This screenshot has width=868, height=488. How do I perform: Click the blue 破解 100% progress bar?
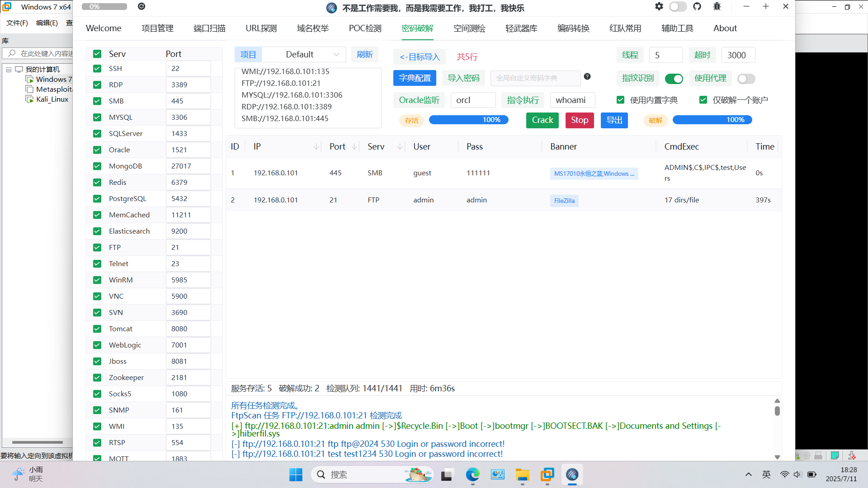[x=712, y=120]
